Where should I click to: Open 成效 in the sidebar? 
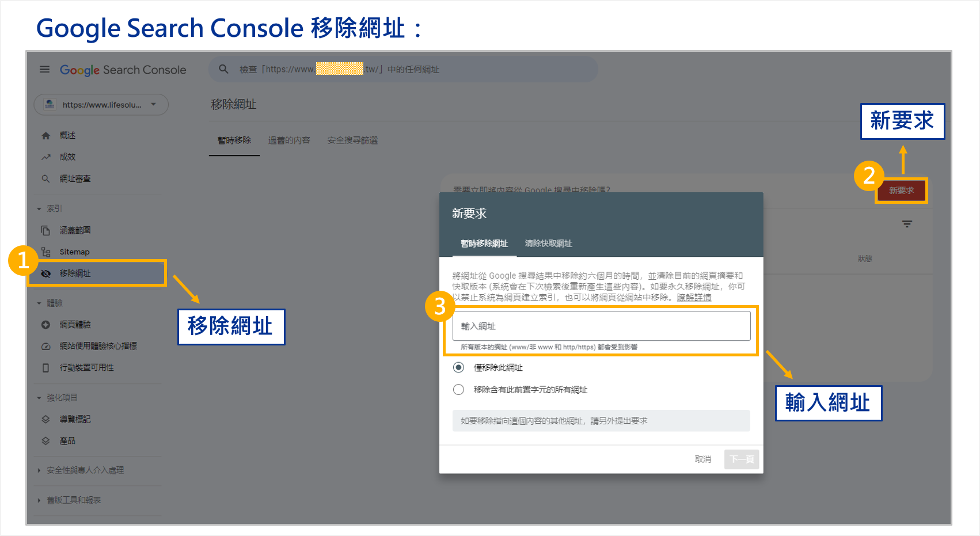tap(68, 157)
